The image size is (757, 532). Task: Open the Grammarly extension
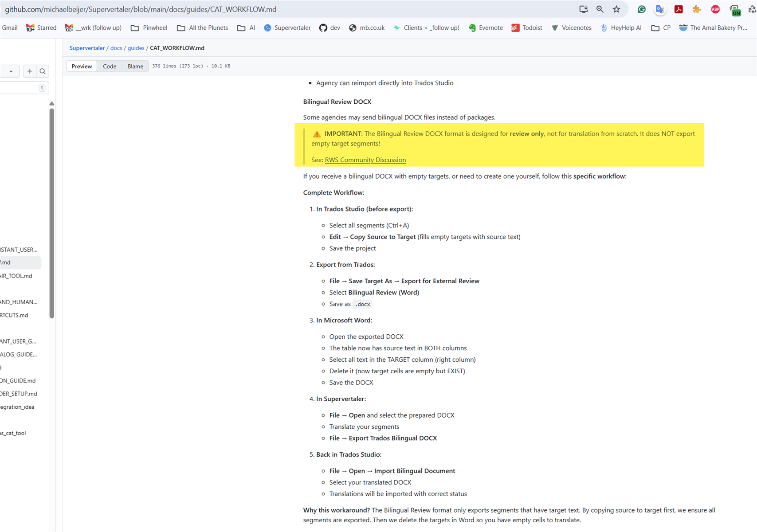(x=641, y=9)
